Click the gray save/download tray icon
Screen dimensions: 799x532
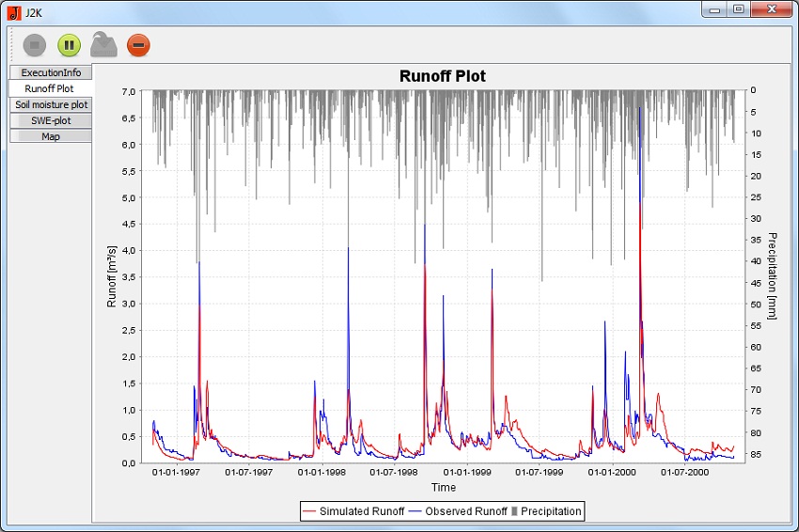coord(103,45)
